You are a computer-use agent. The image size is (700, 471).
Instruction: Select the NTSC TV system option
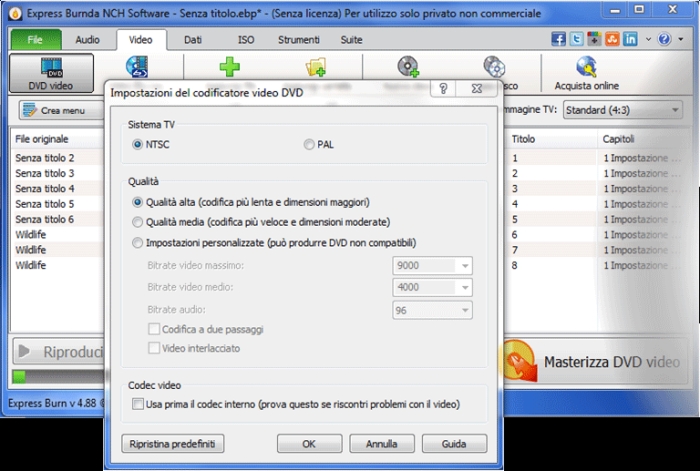coord(151,145)
